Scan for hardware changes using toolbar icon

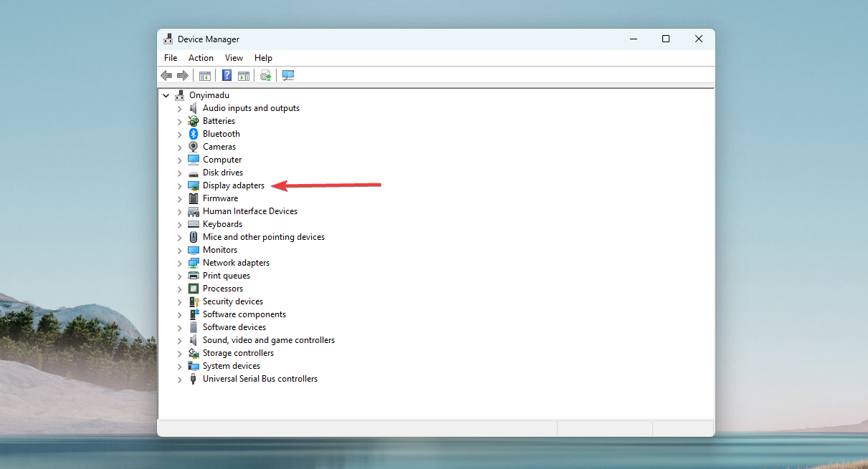point(288,75)
